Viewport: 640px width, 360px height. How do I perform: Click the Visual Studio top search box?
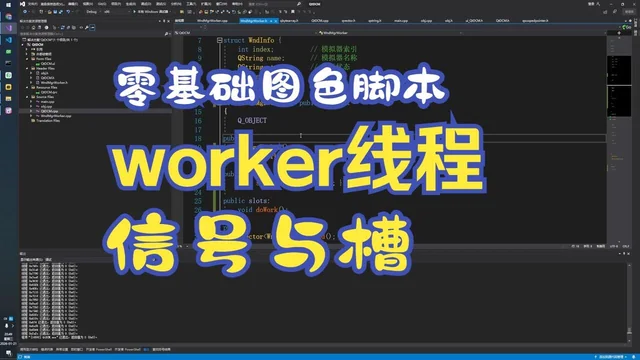pos(274,4)
